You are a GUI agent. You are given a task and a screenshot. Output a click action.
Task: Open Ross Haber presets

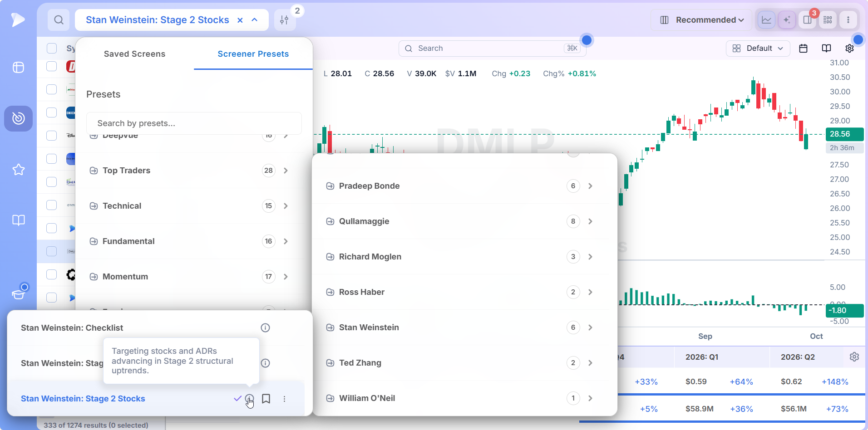tap(462, 292)
